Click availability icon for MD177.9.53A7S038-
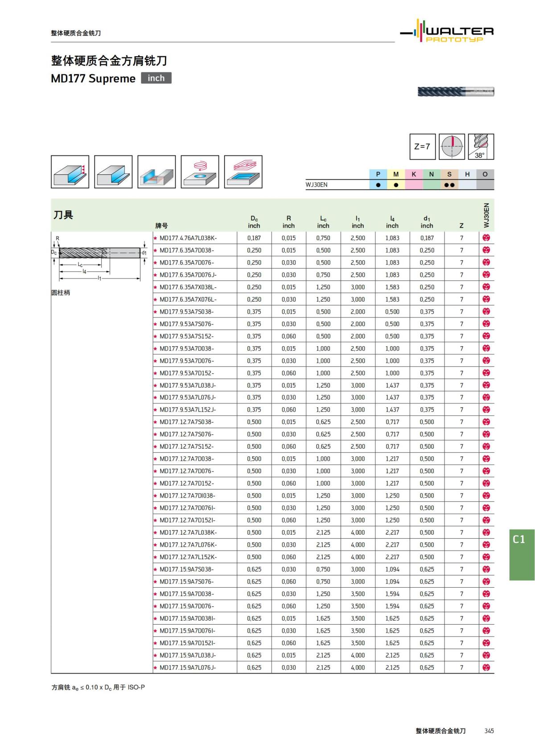 [x=486, y=311]
